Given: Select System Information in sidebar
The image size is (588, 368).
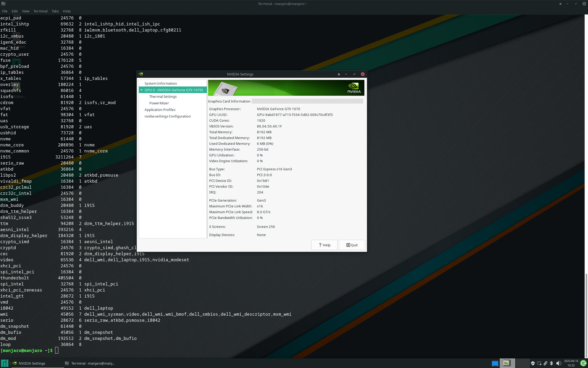Looking at the screenshot, I should pos(160,83).
